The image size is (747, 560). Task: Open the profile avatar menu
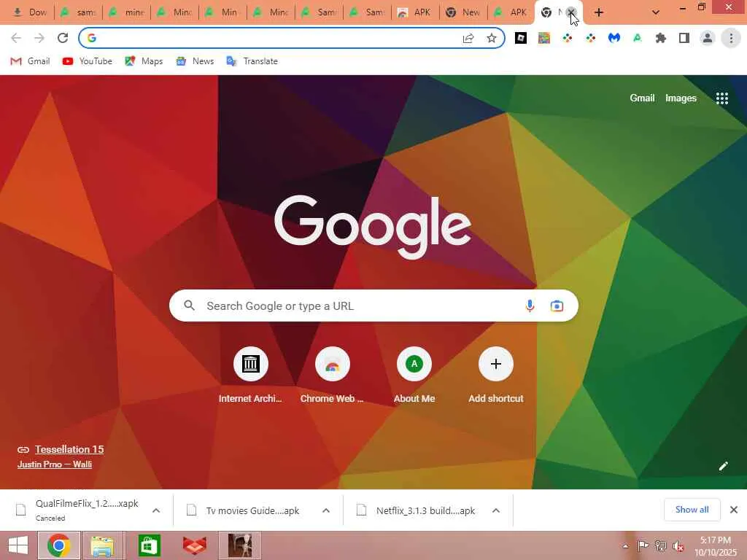pyautogui.click(x=708, y=38)
